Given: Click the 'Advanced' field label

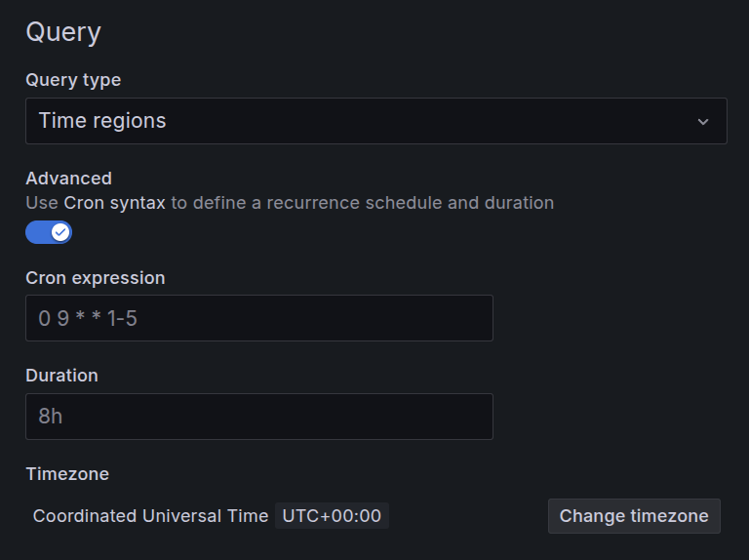Looking at the screenshot, I should pyautogui.click(x=68, y=179).
